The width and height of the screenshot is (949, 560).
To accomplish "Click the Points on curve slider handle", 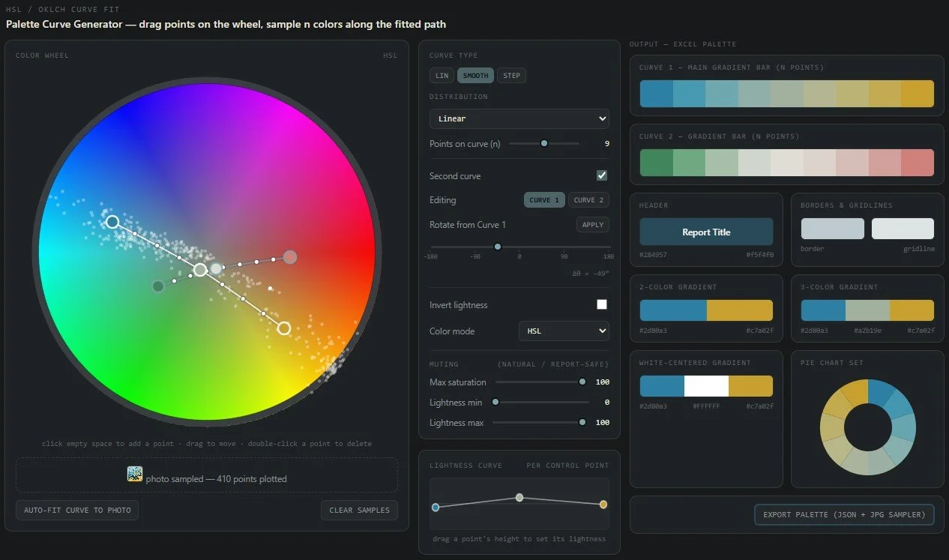I will [x=544, y=143].
